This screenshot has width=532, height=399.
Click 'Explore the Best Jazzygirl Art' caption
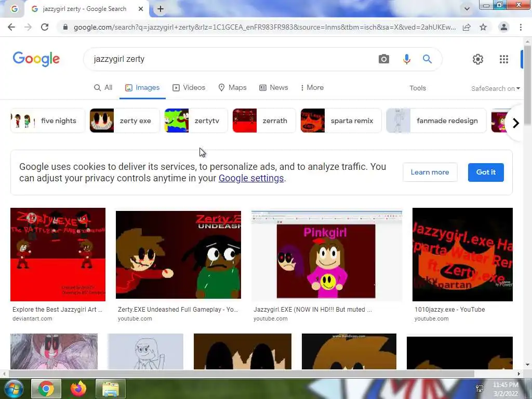click(x=57, y=310)
